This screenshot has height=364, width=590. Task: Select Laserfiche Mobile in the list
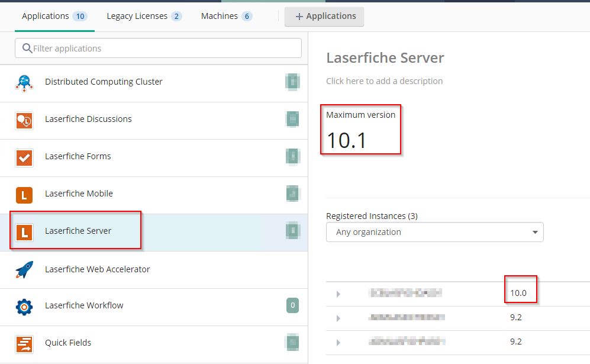click(154, 195)
